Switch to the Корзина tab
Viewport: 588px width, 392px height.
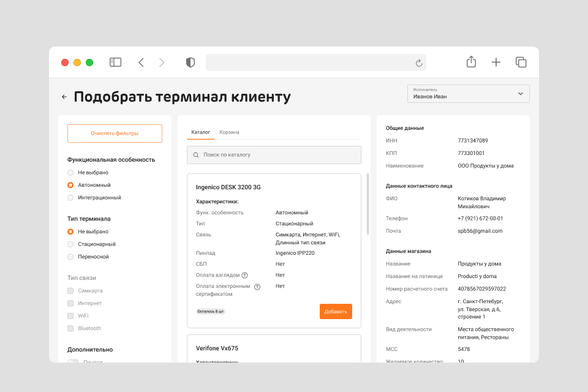click(229, 132)
